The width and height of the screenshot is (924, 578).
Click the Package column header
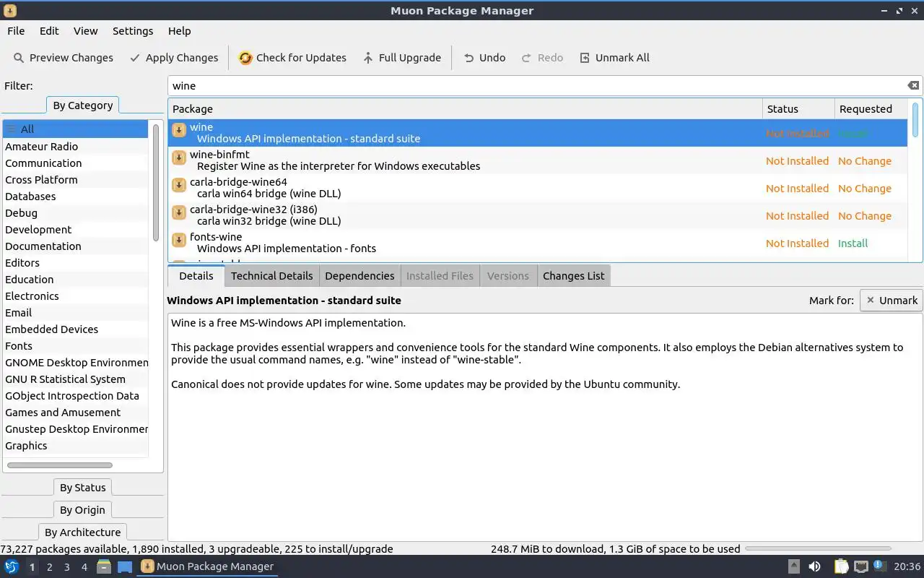coord(466,109)
